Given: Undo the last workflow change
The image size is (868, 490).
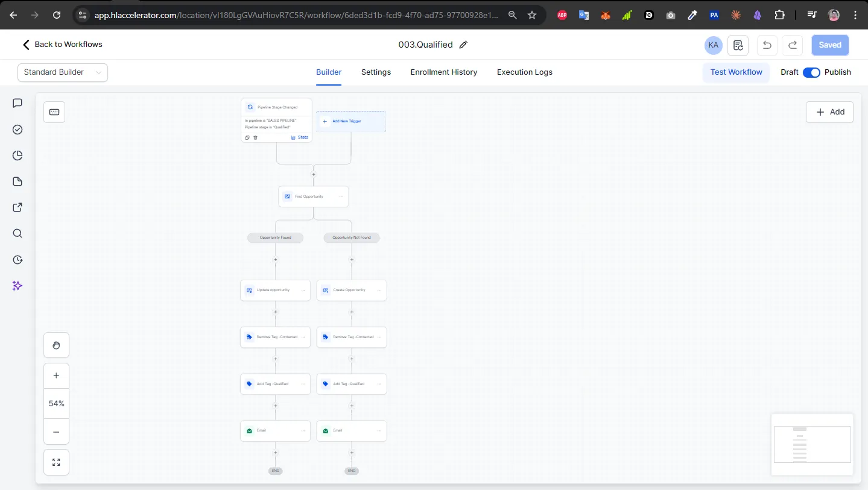Looking at the screenshot, I should click(767, 45).
